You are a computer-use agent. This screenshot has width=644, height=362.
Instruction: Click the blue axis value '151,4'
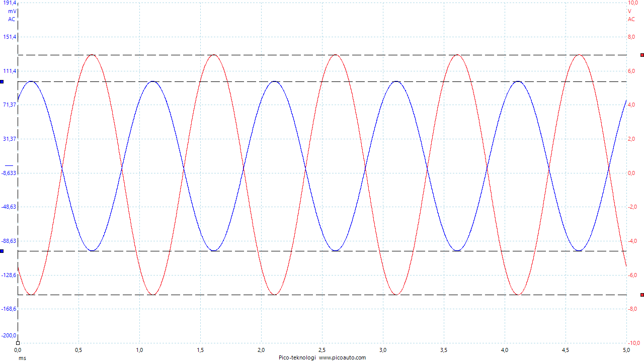10,37
